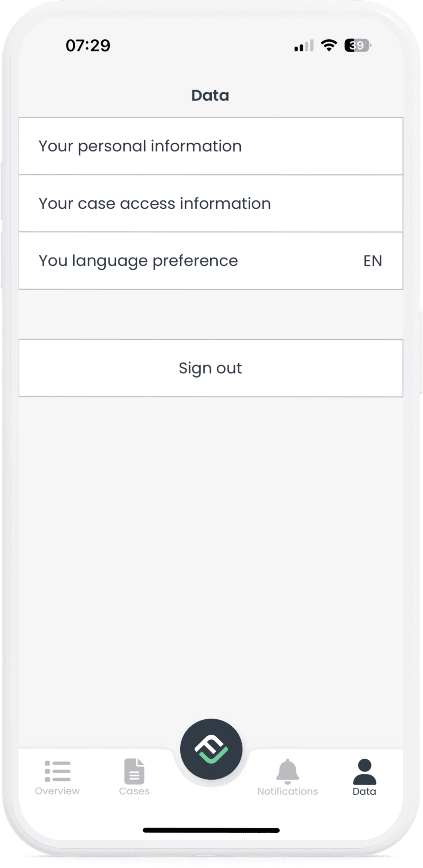Select the Notifications tab label
The width and height of the screenshot is (423, 868).
288,791
